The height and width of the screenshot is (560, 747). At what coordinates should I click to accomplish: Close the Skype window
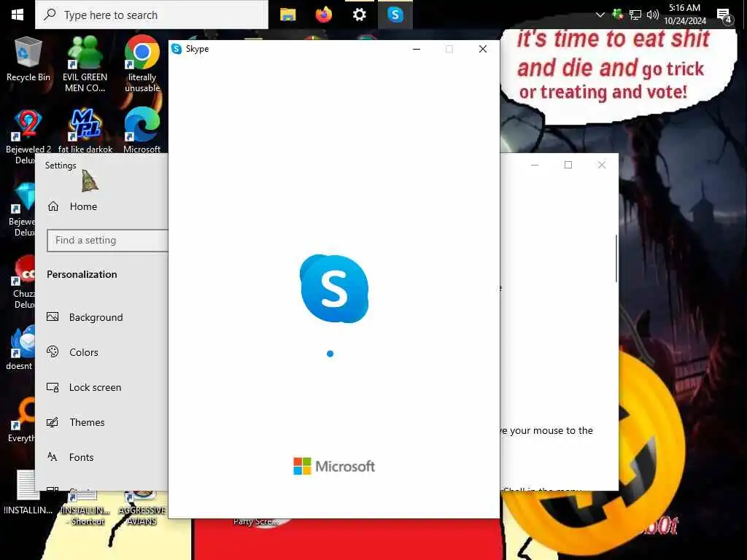pos(483,49)
